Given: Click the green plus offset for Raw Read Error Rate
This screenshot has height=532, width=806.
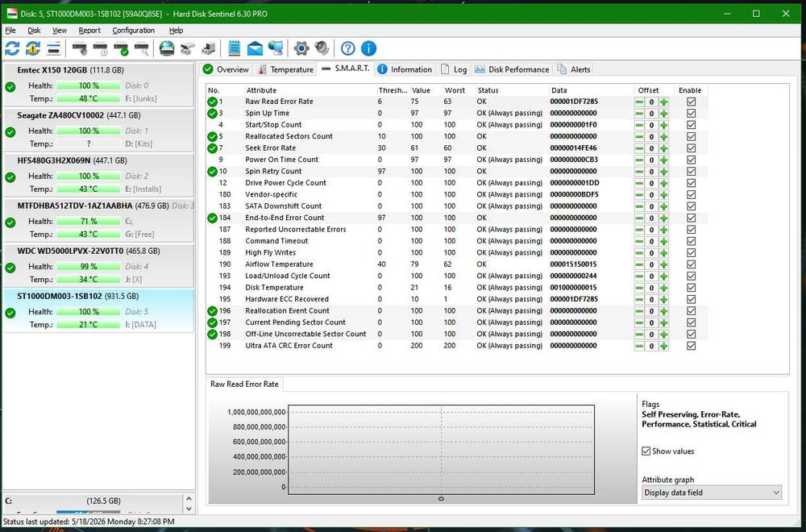Looking at the screenshot, I should click(x=663, y=102).
